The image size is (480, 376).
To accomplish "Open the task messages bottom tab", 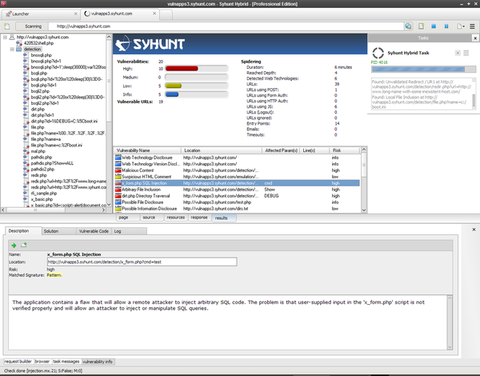I will point(66,361).
